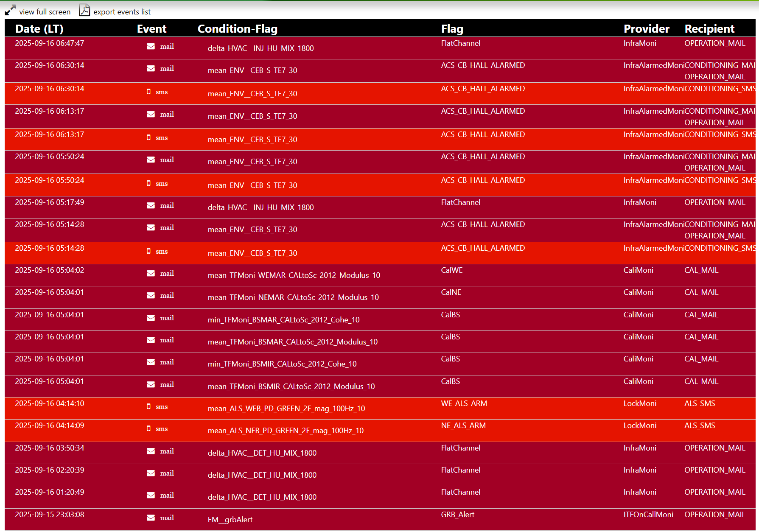Click the Event column header
759x532 pixels.
151,29
